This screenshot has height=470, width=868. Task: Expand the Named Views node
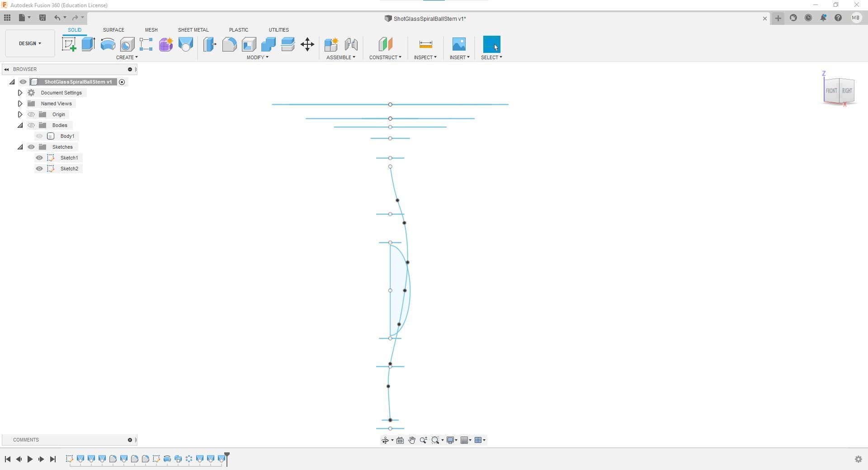[20, 103]
